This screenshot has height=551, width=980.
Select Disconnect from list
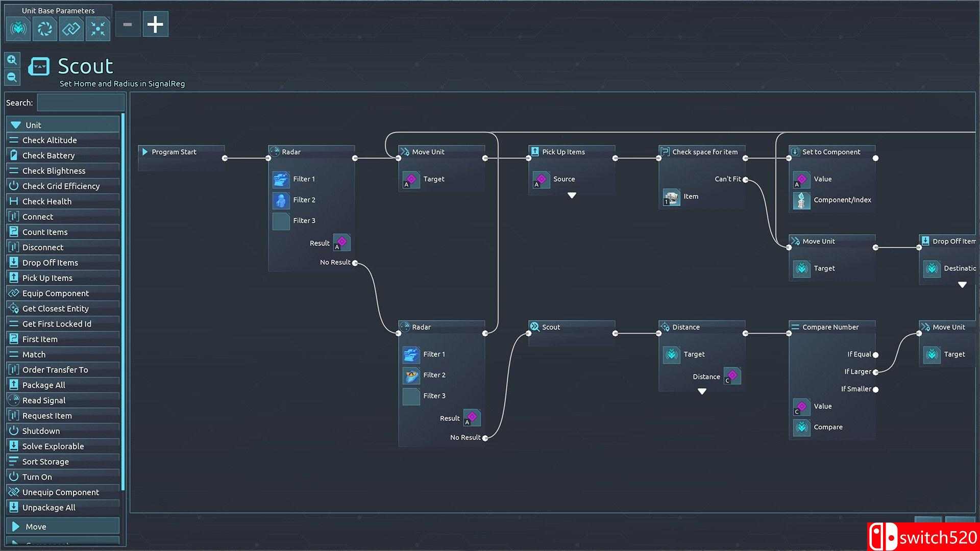63,247
